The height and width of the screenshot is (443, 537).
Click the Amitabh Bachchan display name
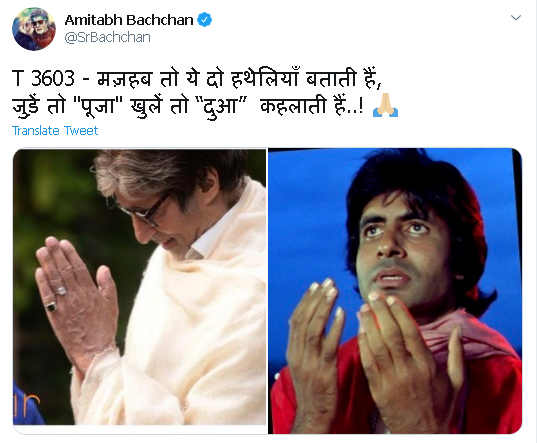click(129, 20)
